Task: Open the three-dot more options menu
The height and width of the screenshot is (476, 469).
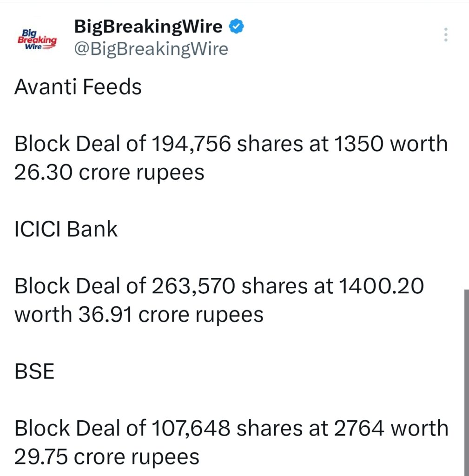Action: point(445,34)
